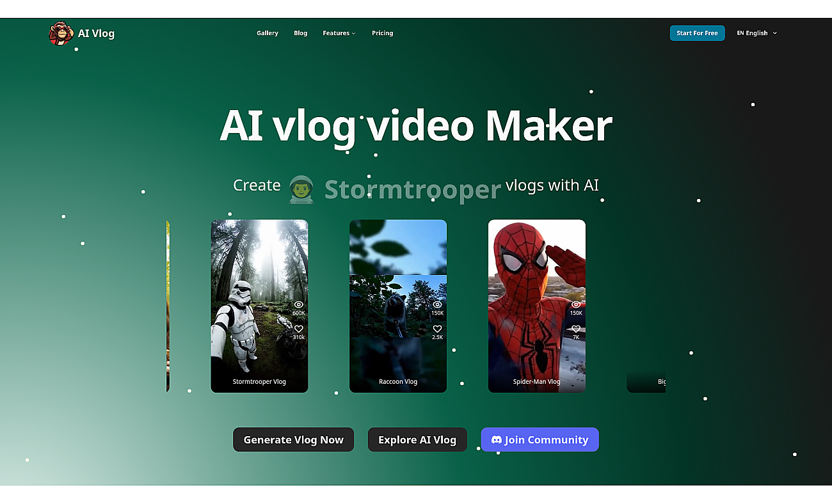This screenshot has height=504, width=832.
Task: Click the Generate Vlog Now button
Action: [293, 440]
